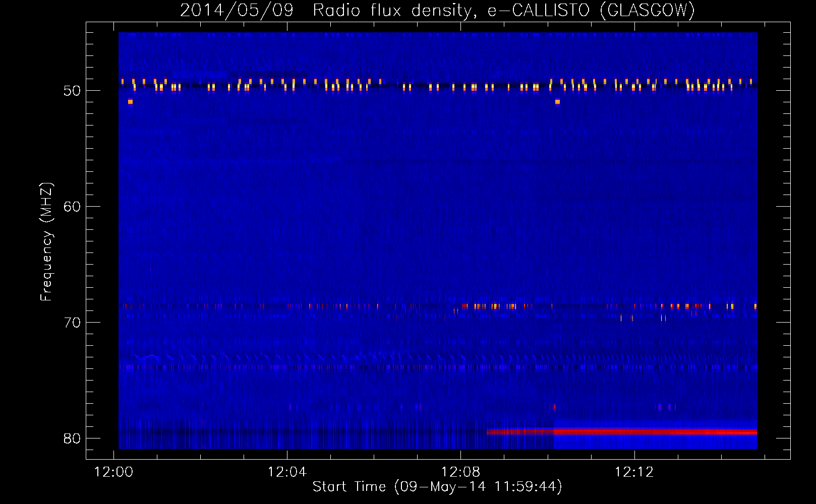The width and height of the screenshot is (816, 504).
Task: Click the 'Start Time (09-May-14 11:59:44)' axis label
Action: pos(437,487)
